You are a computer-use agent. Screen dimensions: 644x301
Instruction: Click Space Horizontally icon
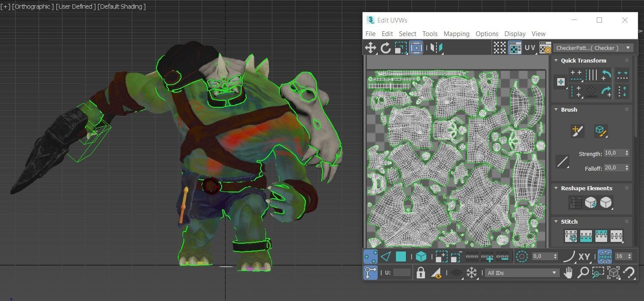[x=622, y=75]
